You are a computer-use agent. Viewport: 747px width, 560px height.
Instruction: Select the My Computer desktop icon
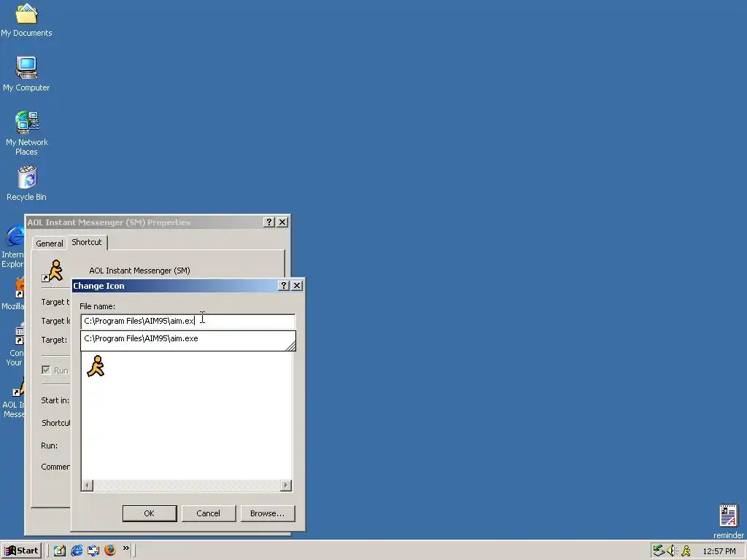[26, 74]
